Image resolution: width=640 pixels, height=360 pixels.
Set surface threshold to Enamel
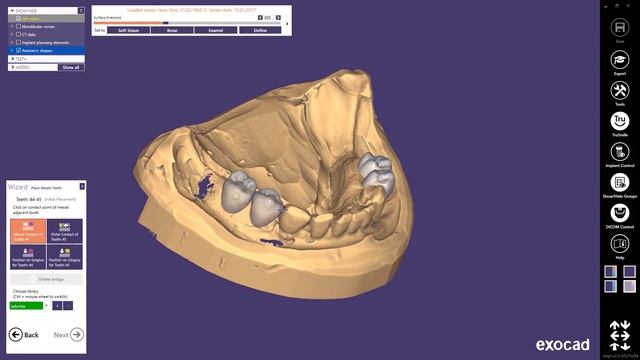[216, 30]
